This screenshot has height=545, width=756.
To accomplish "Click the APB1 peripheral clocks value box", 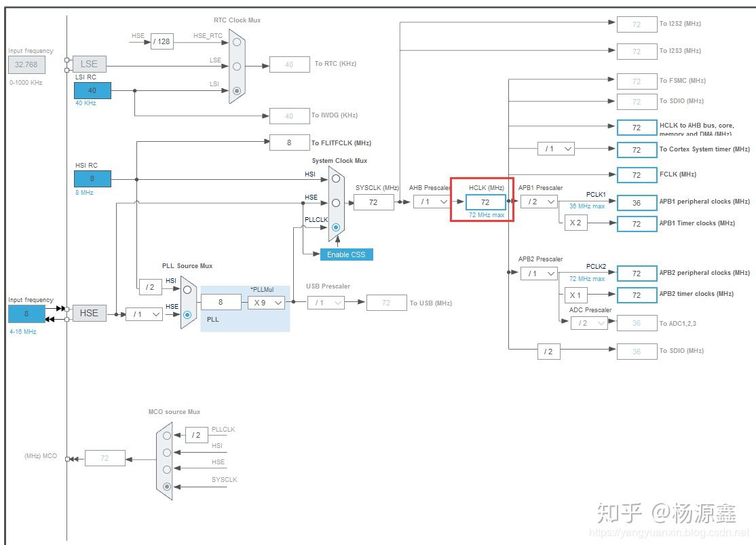I will 637,202.
